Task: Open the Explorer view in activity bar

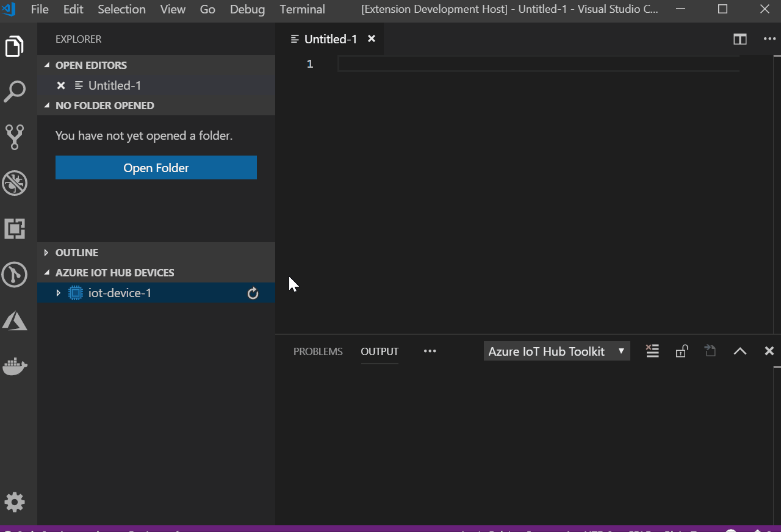Action: (15, 46)
